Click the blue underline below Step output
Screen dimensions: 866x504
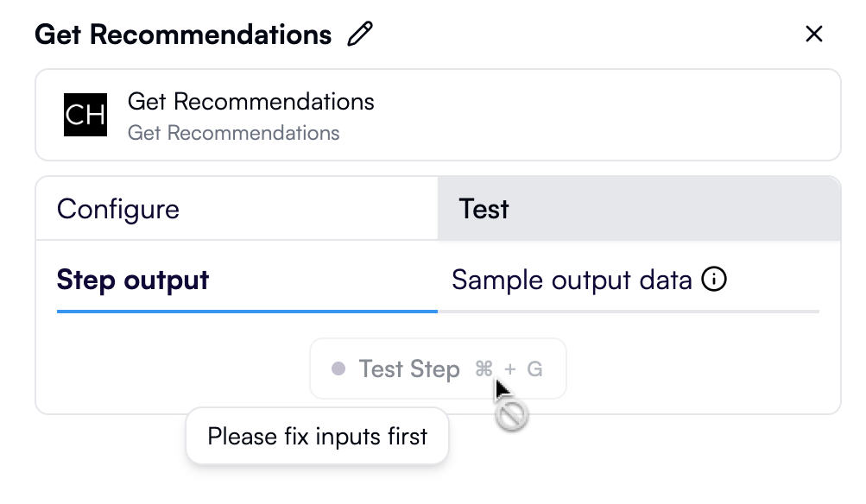[247, 311]
